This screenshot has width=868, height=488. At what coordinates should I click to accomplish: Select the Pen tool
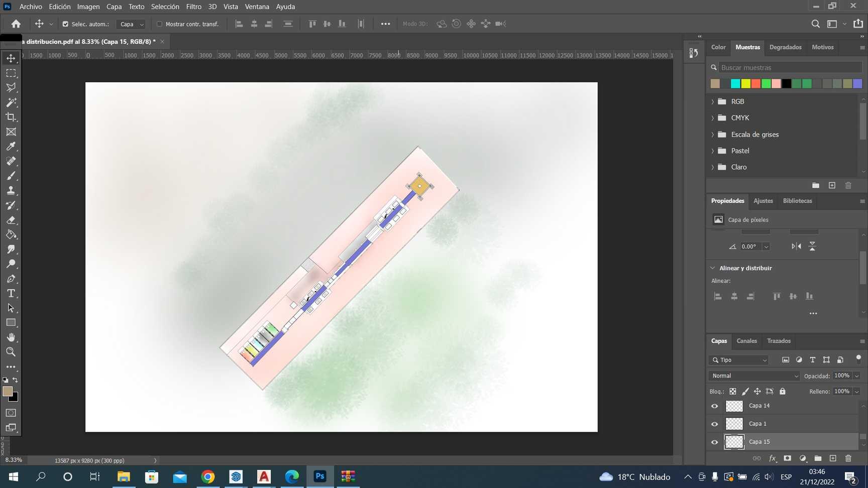click(x=11, y=279)
